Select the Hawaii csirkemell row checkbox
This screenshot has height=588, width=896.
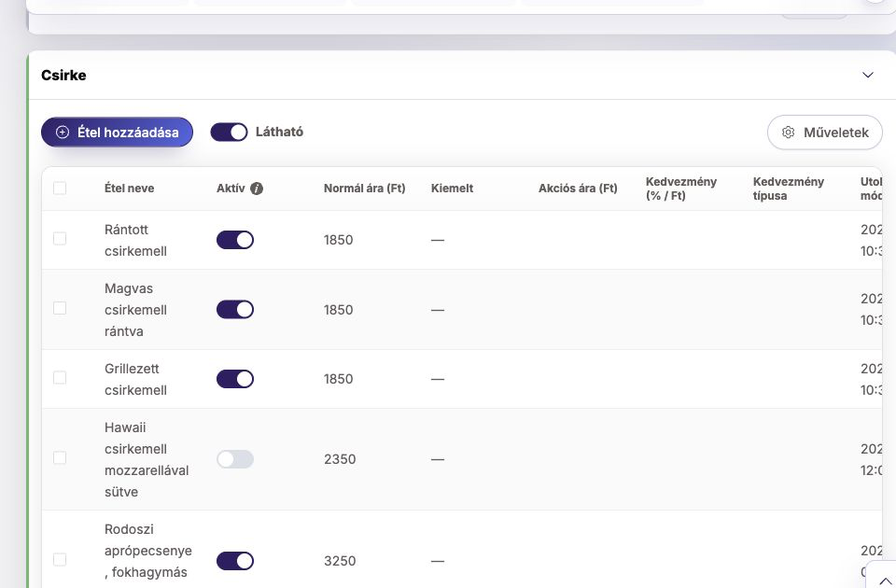[60, 457]
